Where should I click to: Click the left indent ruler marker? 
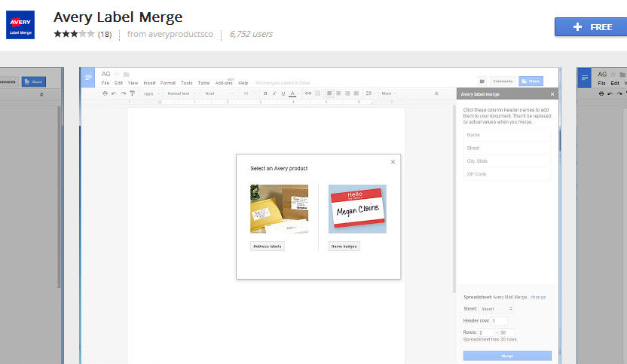point(160,102)
